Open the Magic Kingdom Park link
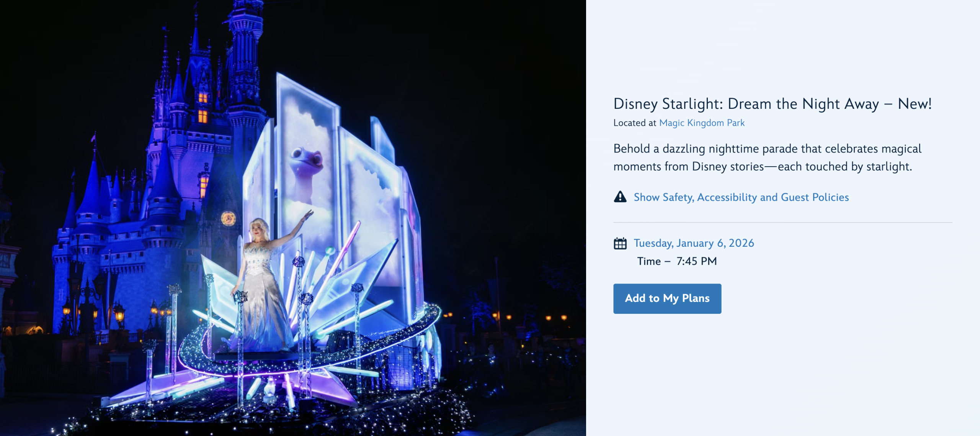The image size is (980, 436). tap(702, 123)
